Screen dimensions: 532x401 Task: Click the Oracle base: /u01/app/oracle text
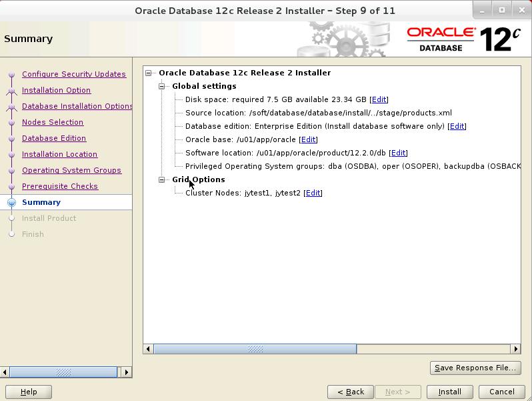pyautogui.click(x=241, y=139)
